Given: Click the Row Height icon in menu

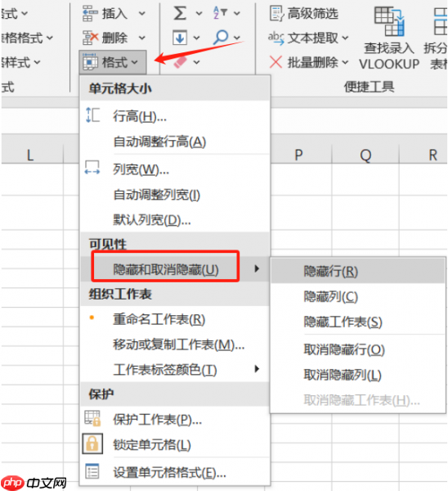Looking at the screenshot, I should click(92, 115).
